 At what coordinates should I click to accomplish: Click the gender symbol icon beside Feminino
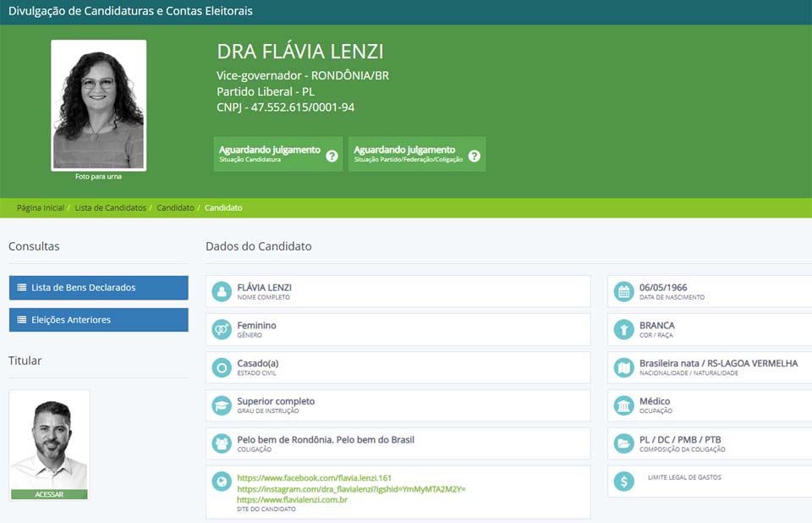point(222,330)
